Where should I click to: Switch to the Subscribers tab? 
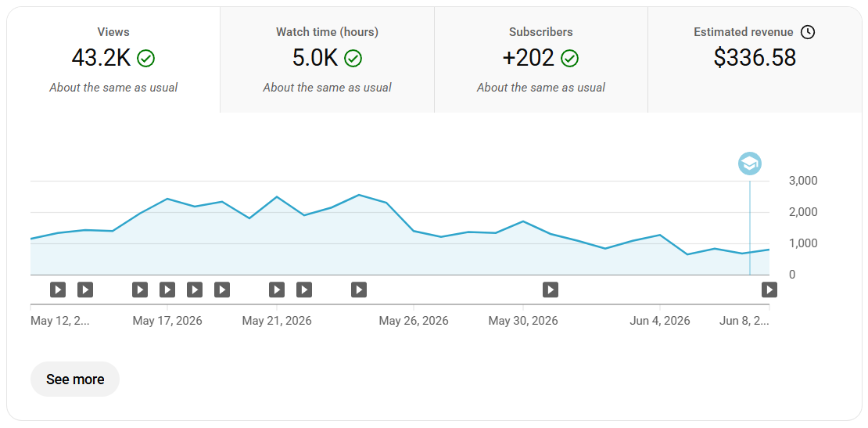click(x=541, y=59)
